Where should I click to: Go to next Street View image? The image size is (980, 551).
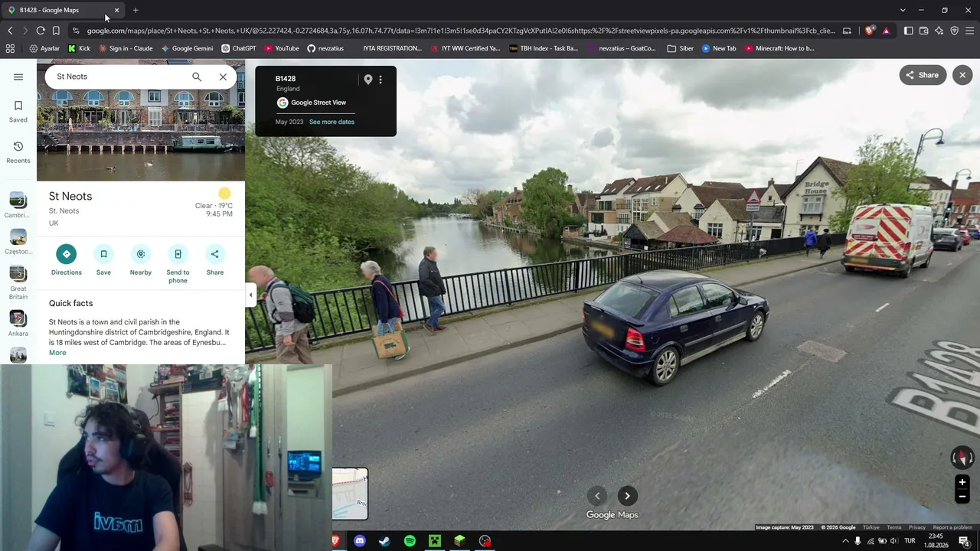[627, 496]
